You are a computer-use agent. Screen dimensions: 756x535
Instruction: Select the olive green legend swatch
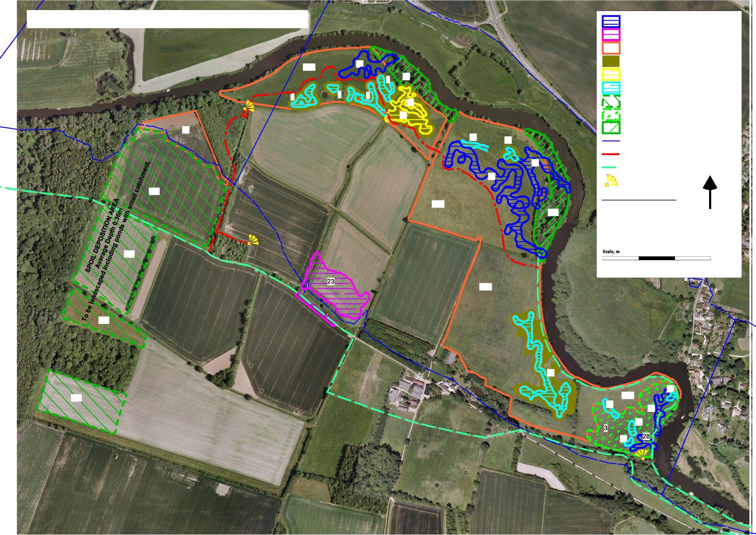point(611,61)
